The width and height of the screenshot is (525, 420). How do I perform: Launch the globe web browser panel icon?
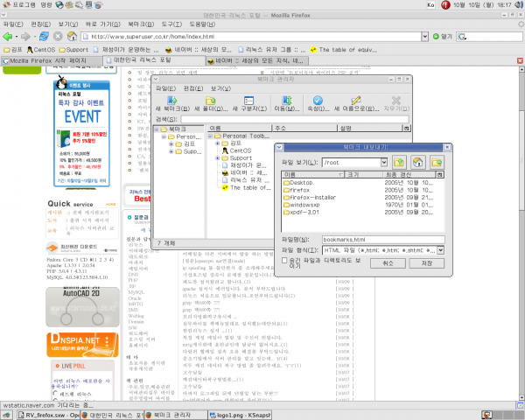coord(59,4)
